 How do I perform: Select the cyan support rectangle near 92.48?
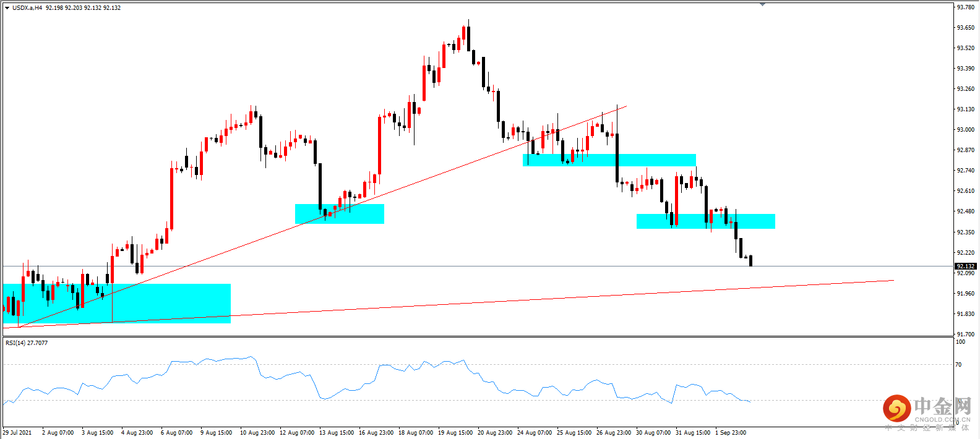[706, 221]
